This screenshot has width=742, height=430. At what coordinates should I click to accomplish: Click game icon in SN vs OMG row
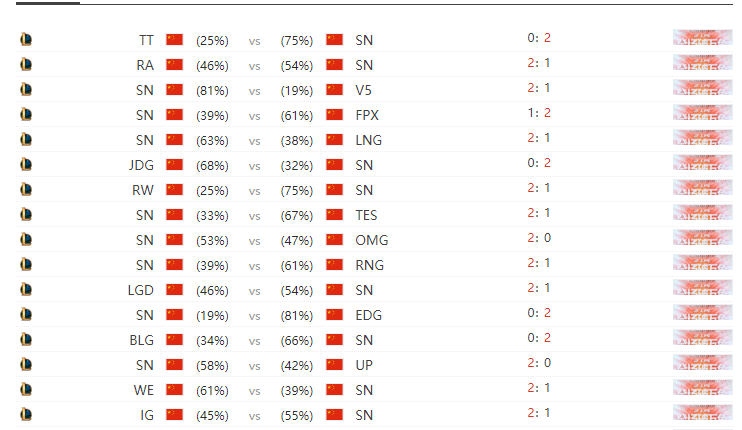pos(26,239)
